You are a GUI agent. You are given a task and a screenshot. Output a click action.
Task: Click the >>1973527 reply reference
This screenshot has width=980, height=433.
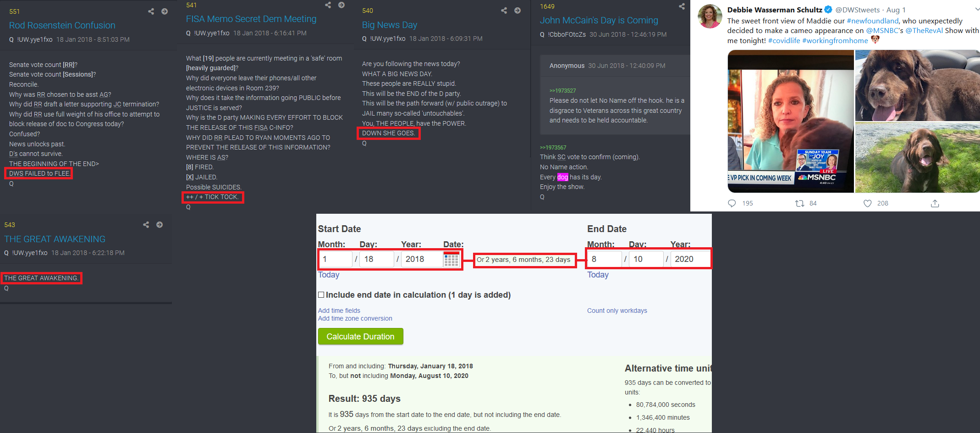pyautogui.click(x=563, y=91)
